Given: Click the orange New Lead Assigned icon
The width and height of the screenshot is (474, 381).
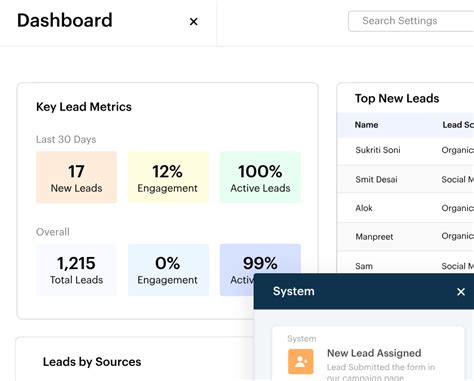Looking at the screenshot, I should point(301,362).
